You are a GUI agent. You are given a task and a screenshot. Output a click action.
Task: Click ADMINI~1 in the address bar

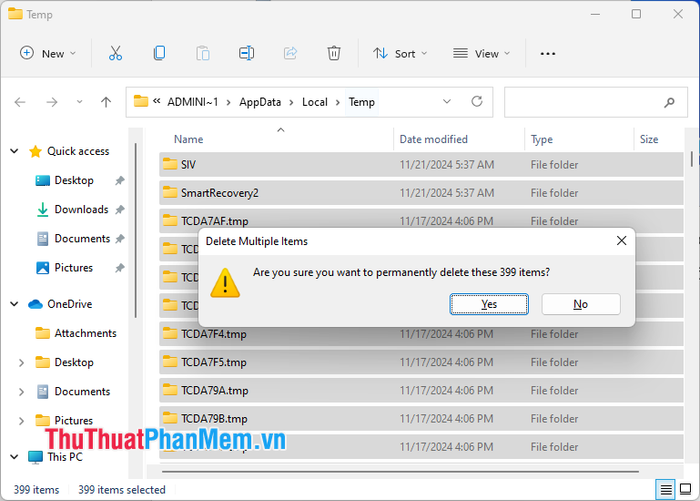point(192,102)
